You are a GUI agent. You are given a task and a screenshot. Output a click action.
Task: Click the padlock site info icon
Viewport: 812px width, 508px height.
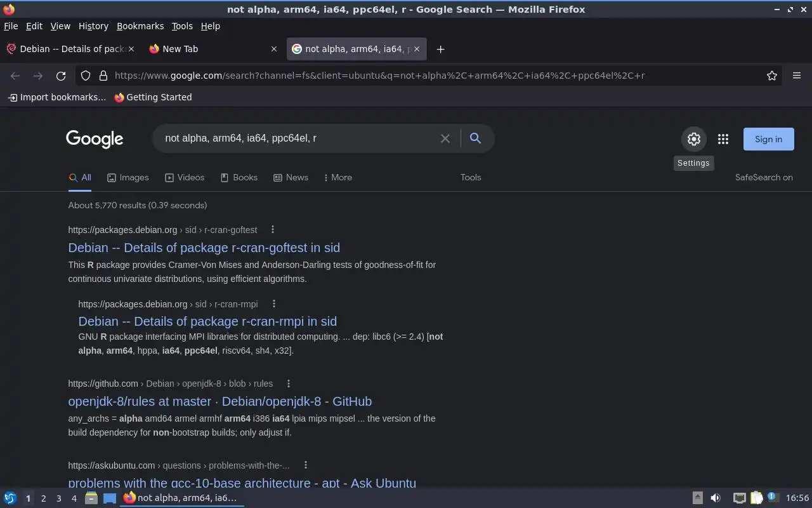[x=103, y=76]
